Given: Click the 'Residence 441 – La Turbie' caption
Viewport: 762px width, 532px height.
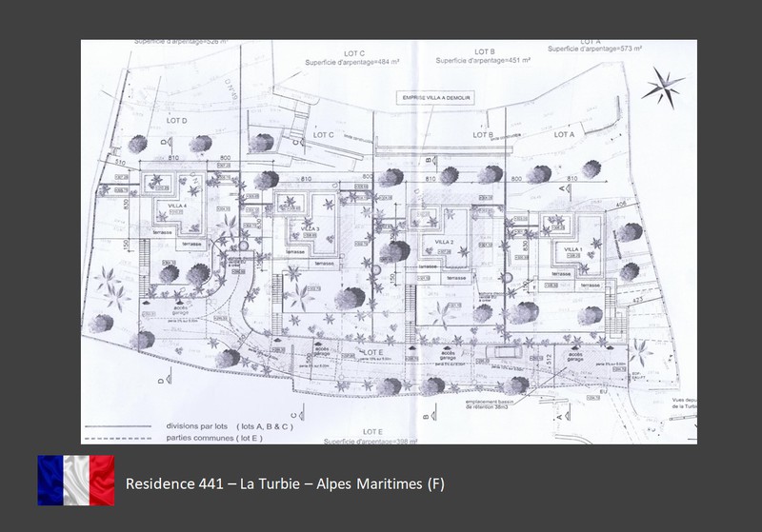Looking at the screenshot, I should click(x=285, y=484).
